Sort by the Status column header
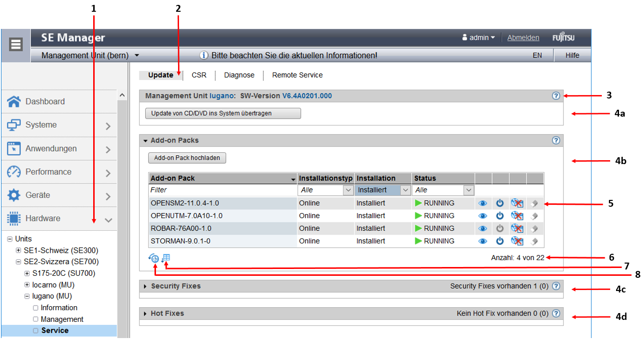 (443, 178)
